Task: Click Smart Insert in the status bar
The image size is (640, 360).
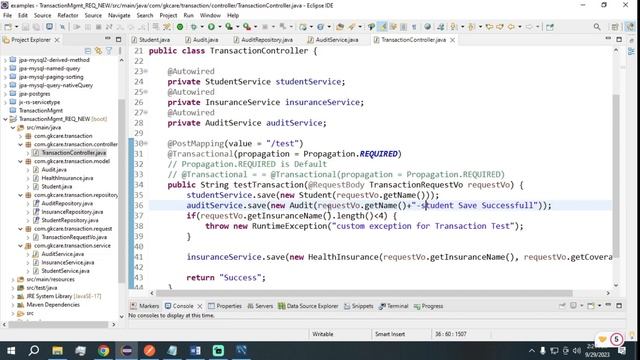Action: (x=390, y=334)
